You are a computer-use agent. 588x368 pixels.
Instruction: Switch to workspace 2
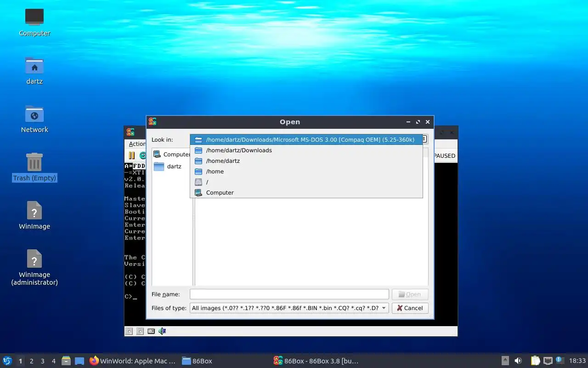pyautogui.click(x=31, y=361)
